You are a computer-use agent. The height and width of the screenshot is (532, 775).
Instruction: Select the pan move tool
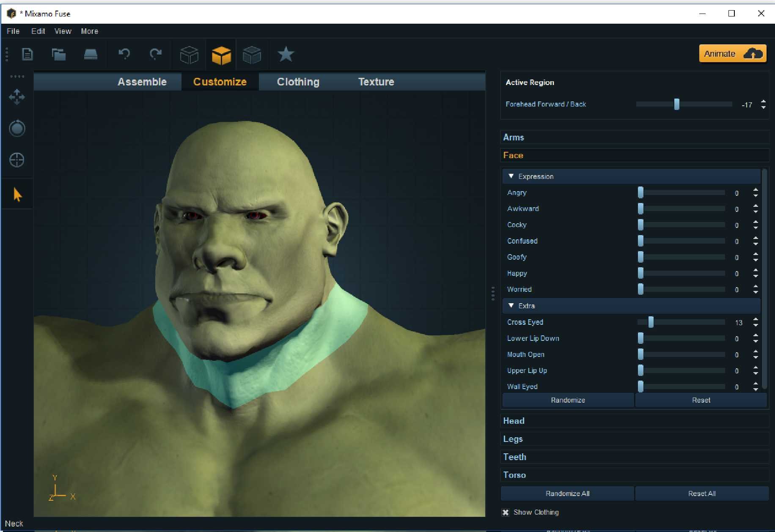coord(17,97)
